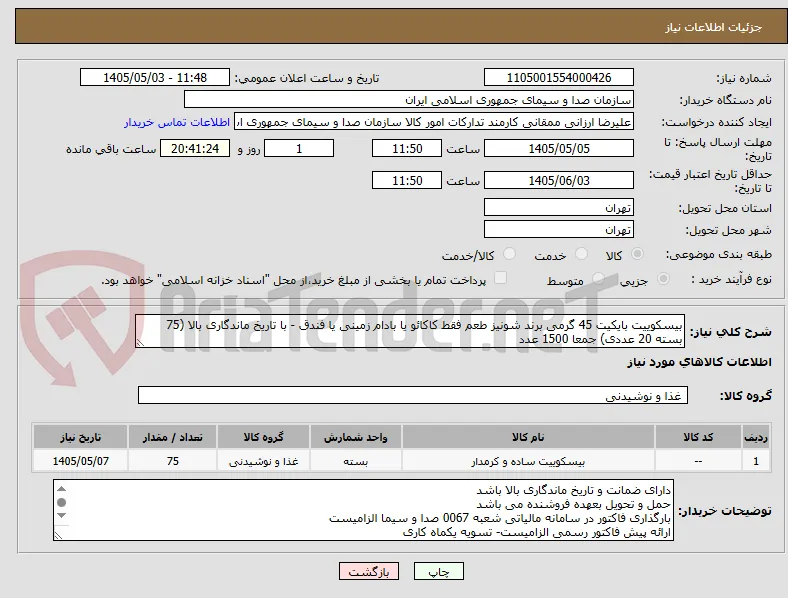The height and width of the screenshot is (598, 788).
Task: Click the goods group field غذا و نوشیدنی
Action: coord(413,395)
